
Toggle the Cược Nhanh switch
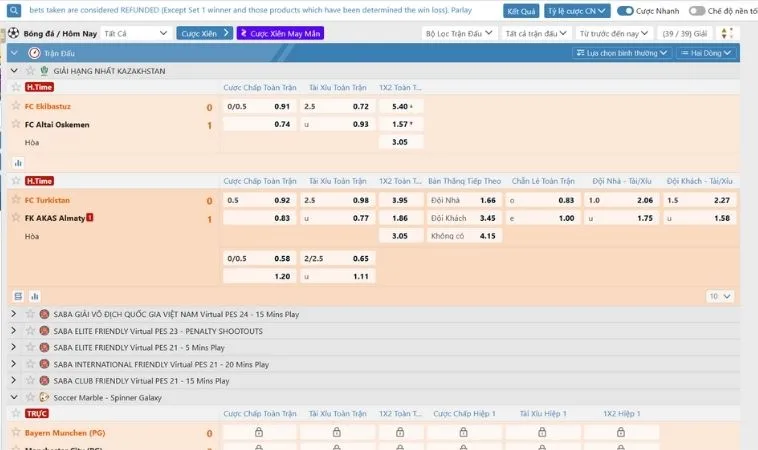coord(625,11)
